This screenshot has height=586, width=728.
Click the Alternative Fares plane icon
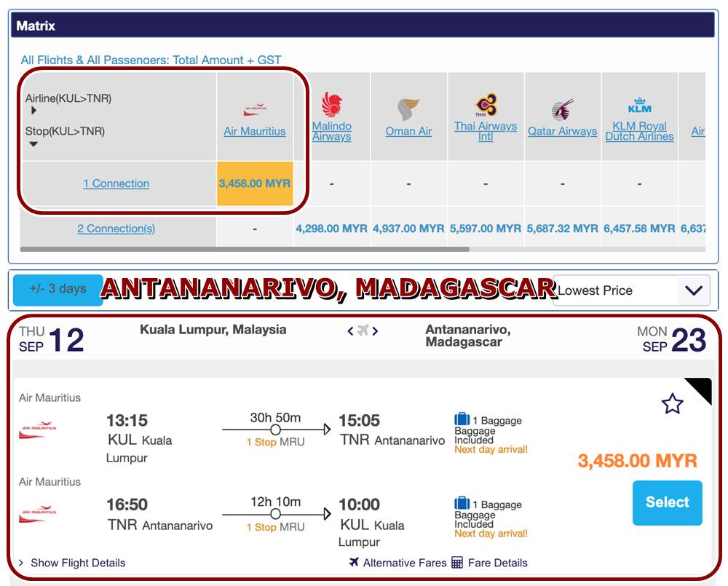pos(354,562)
